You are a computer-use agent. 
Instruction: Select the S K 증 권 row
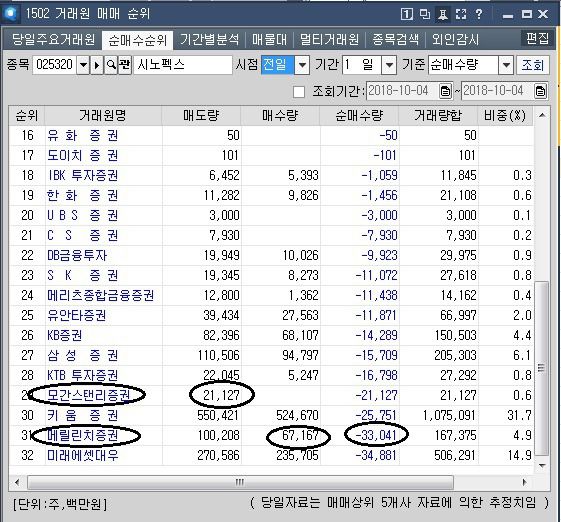[271, 276]
